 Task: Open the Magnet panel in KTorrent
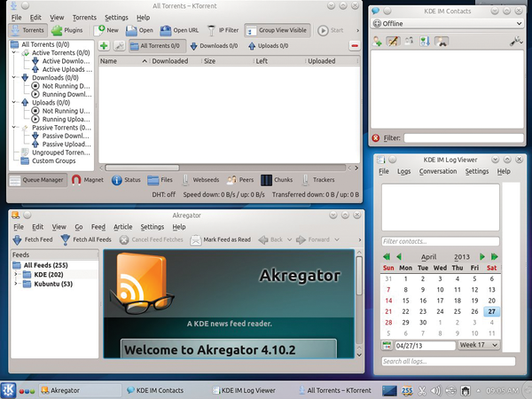pos(87,180)
